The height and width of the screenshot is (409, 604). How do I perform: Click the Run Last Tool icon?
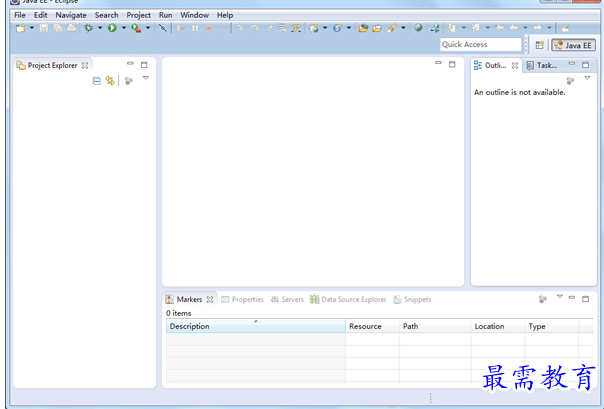tap(136, 28)
